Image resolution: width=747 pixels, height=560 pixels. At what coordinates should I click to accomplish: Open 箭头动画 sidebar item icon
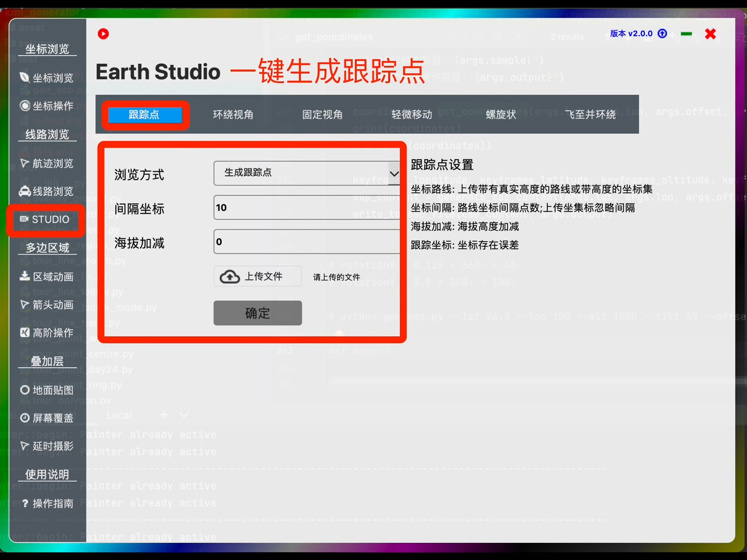point(24,305)
